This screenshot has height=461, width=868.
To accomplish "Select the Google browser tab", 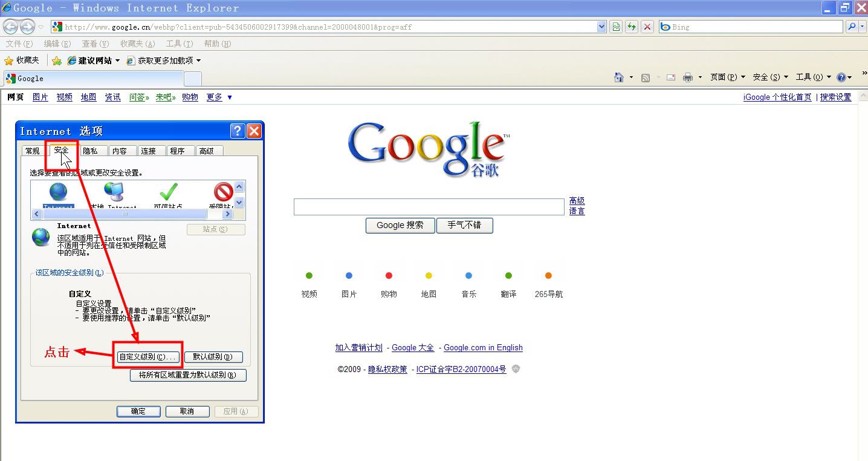I will (x=93, y=78).
